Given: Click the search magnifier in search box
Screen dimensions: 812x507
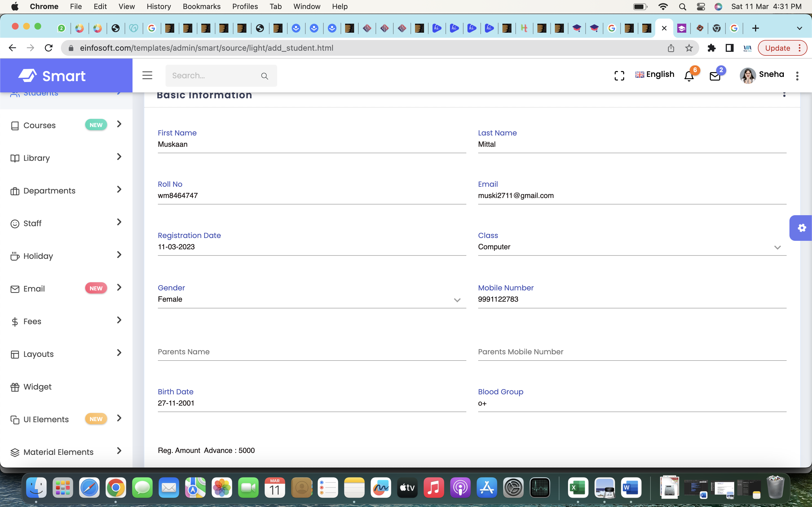Looking at the screenshot, I should [x=264, y=76].
